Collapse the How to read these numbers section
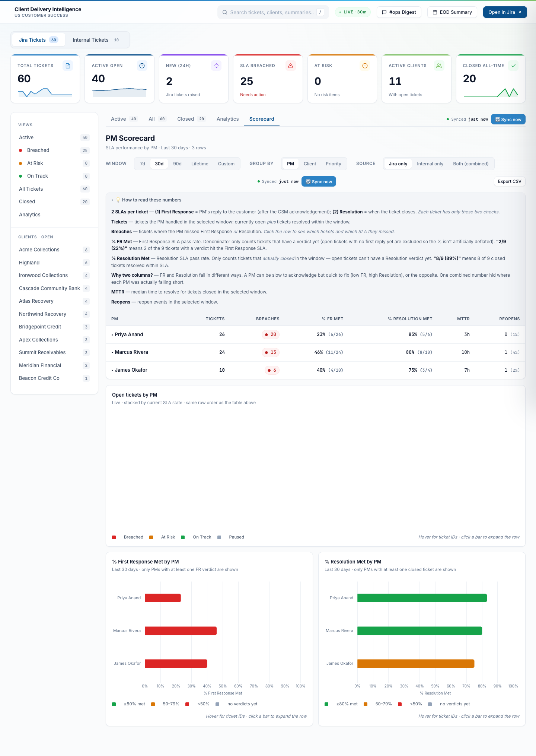 (x=147, y=200)
